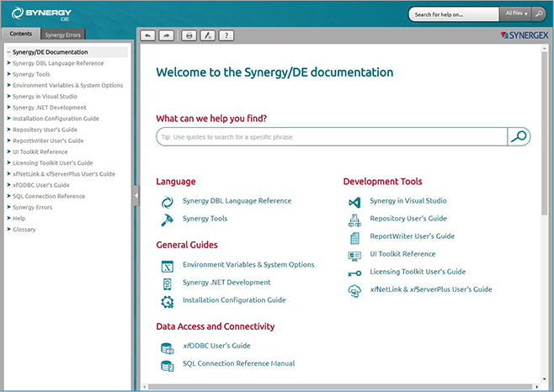Viewport: 554px width, 392px height.
Task: Expand Synergy DBL Language Reference tree node
Action: pos(8,63)
